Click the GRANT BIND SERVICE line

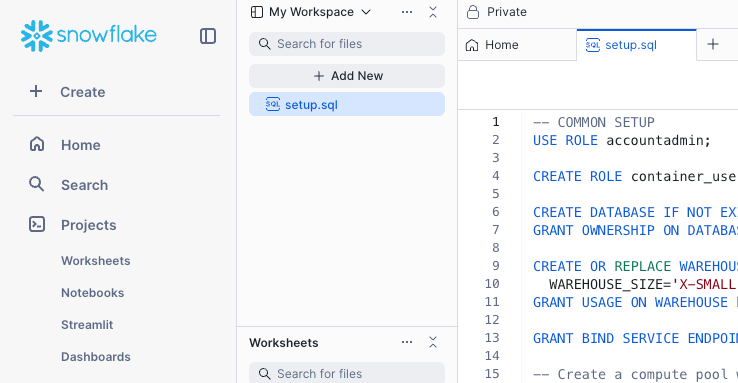coord(635,338)
